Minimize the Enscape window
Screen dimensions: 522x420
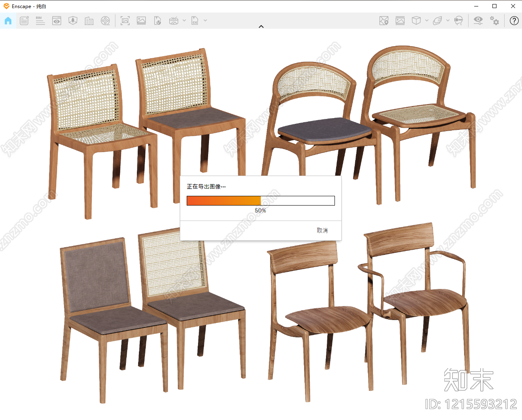tap(476, 6)
